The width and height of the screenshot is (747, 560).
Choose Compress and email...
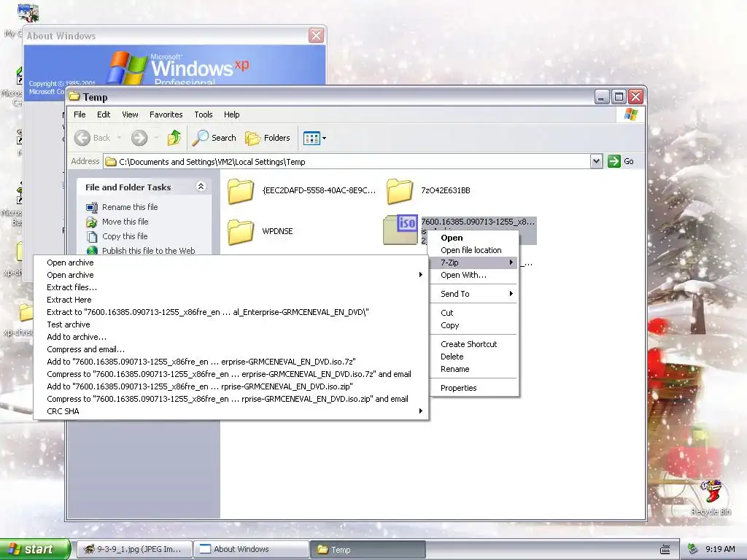pos(231,349)
